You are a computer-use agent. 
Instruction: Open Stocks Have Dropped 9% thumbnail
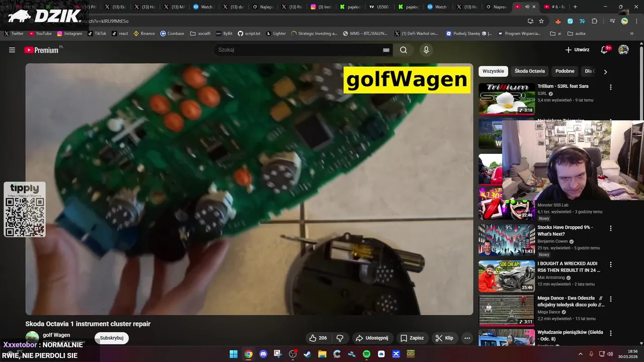point(507,240)
